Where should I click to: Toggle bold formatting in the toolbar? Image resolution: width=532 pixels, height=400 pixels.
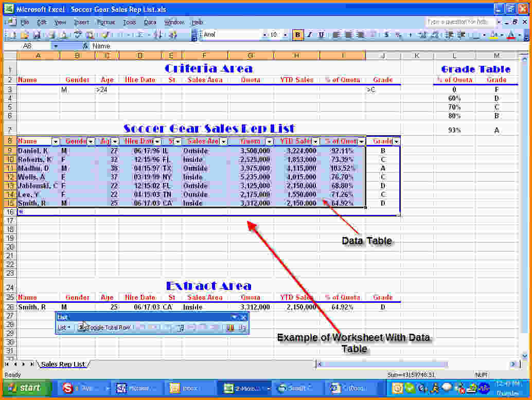coord(297,35)
